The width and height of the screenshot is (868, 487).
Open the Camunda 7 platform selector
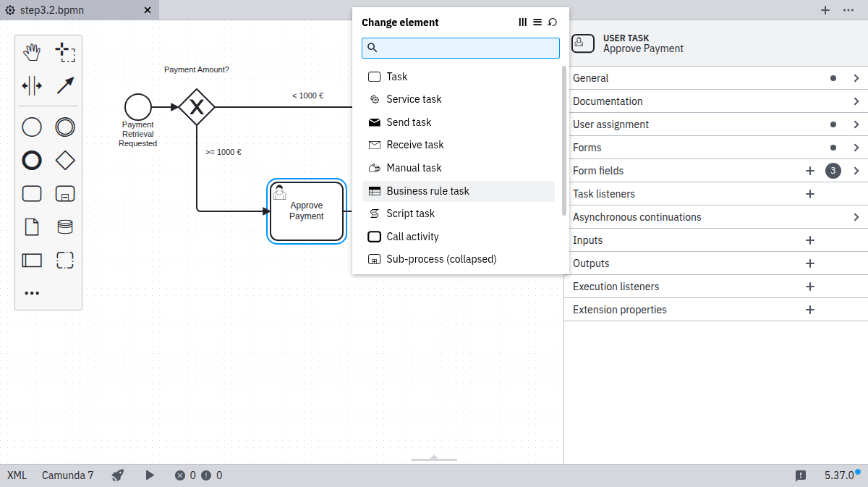coord(67,475)
